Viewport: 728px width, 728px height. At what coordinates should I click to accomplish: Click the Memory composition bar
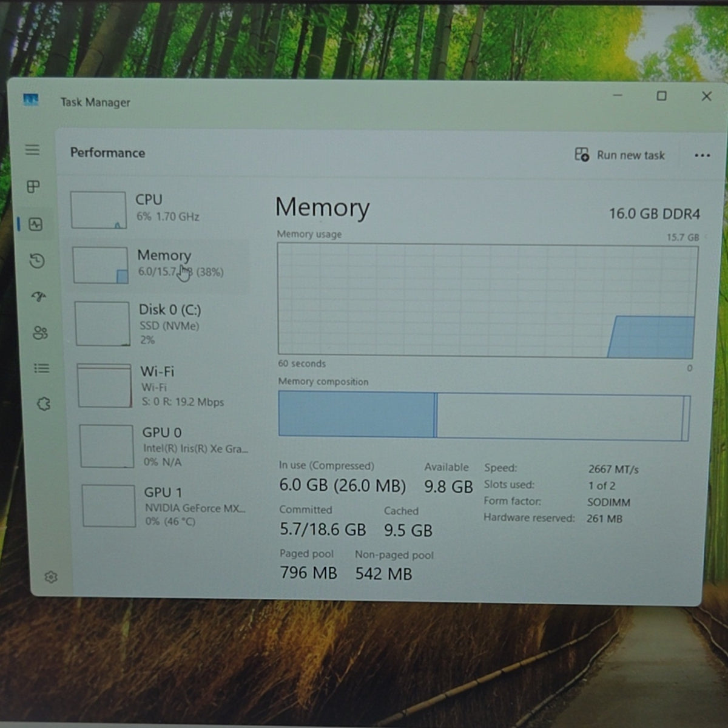(x=484, y=416)
